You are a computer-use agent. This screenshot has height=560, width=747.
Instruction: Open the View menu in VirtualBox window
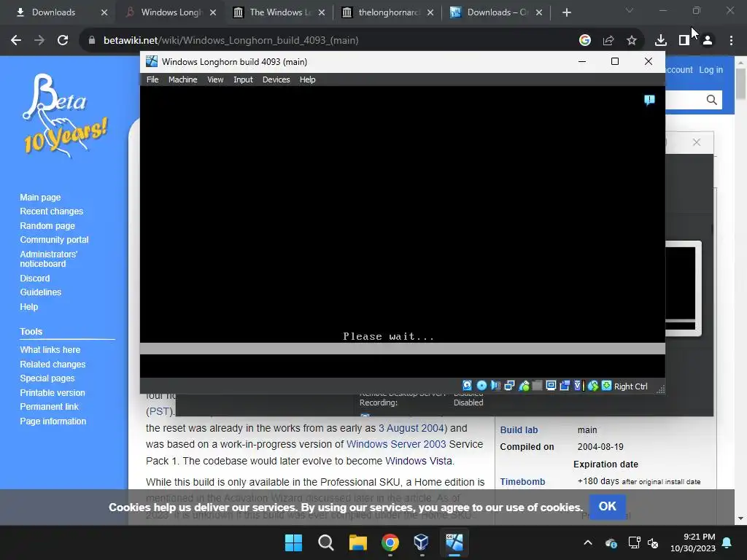click(215, 79)
